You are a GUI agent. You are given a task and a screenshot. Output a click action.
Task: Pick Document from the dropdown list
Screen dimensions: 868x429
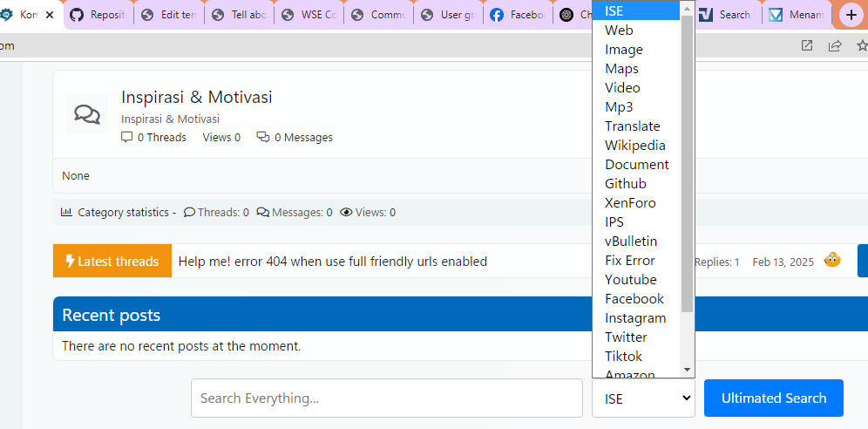click(x=636, y=165)
